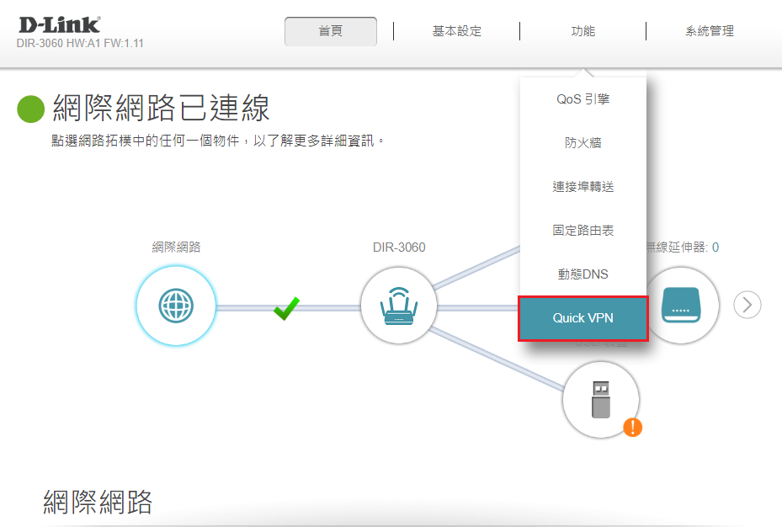
Task: Select the DIR-3060 router icon
Action: click(400, 306)
